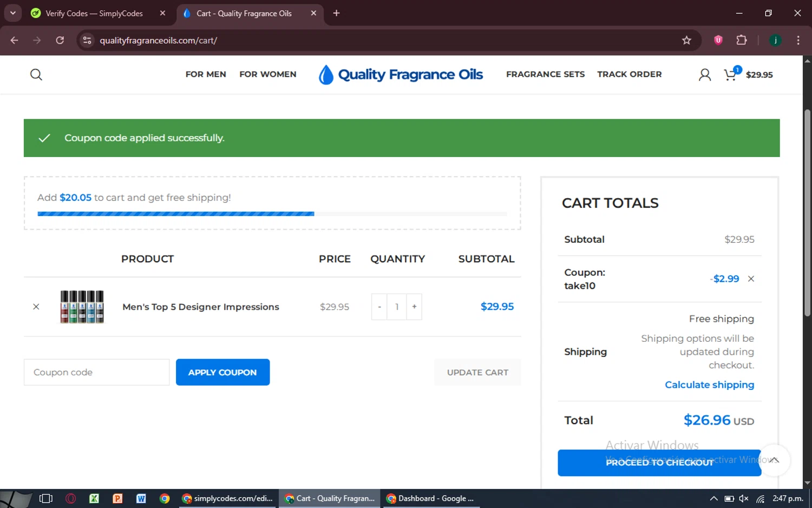
Task: Click the Quality Fragrance Oils logo
Action: pyautogui.click(x=401, y=74)
